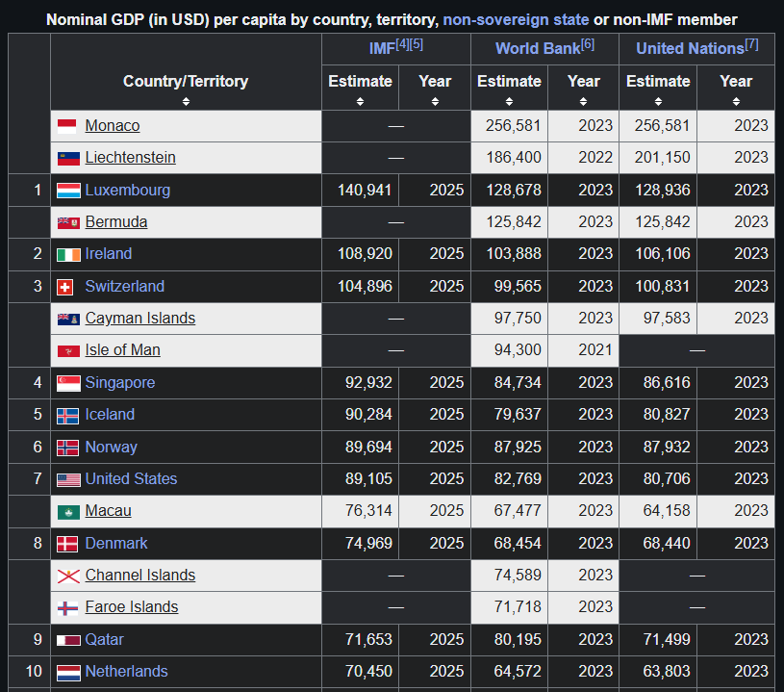Open the United States link

coord(131,479)
